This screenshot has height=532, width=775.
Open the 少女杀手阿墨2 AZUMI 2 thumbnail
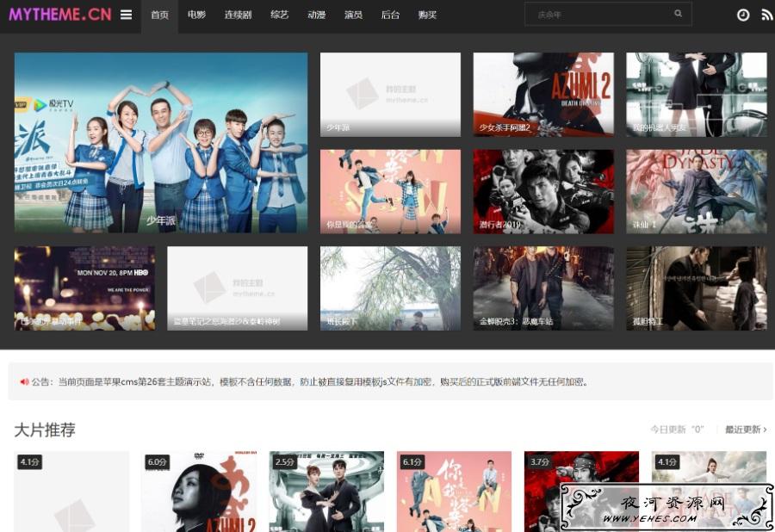(543, 95)
